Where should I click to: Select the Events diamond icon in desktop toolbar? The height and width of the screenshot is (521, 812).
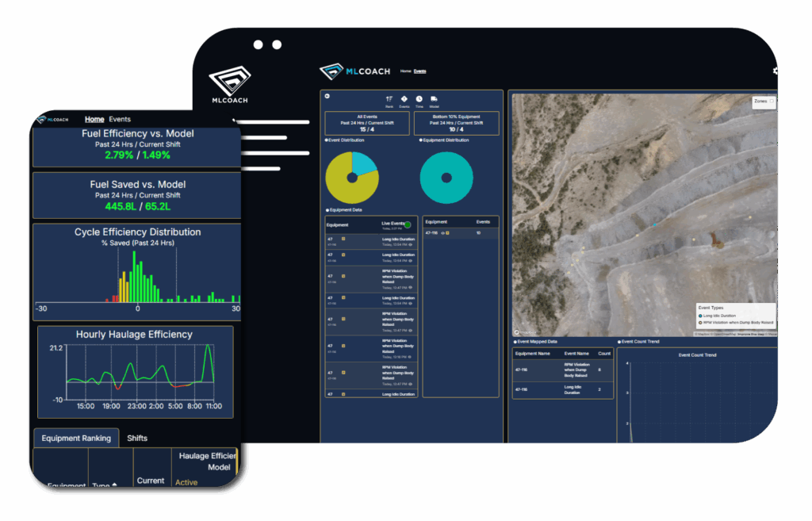point(404,99)
